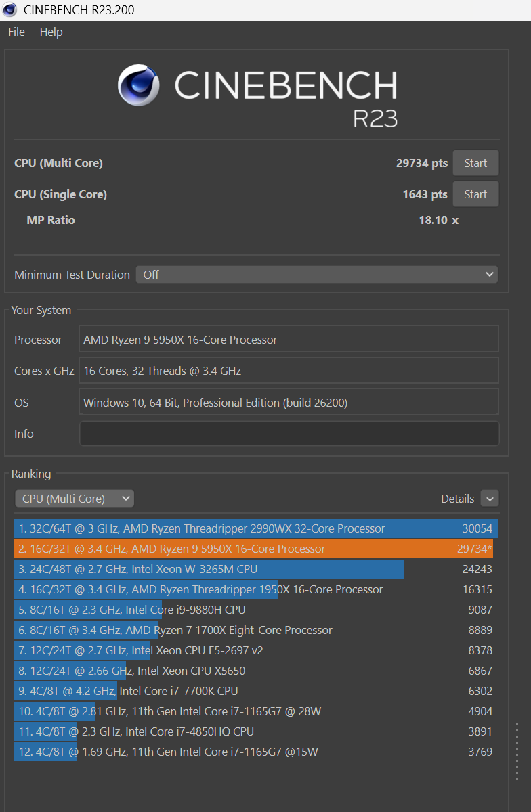The image size is (531, 812).
Task: Click the CPU (Single Core) label
Action: [60, 194]
